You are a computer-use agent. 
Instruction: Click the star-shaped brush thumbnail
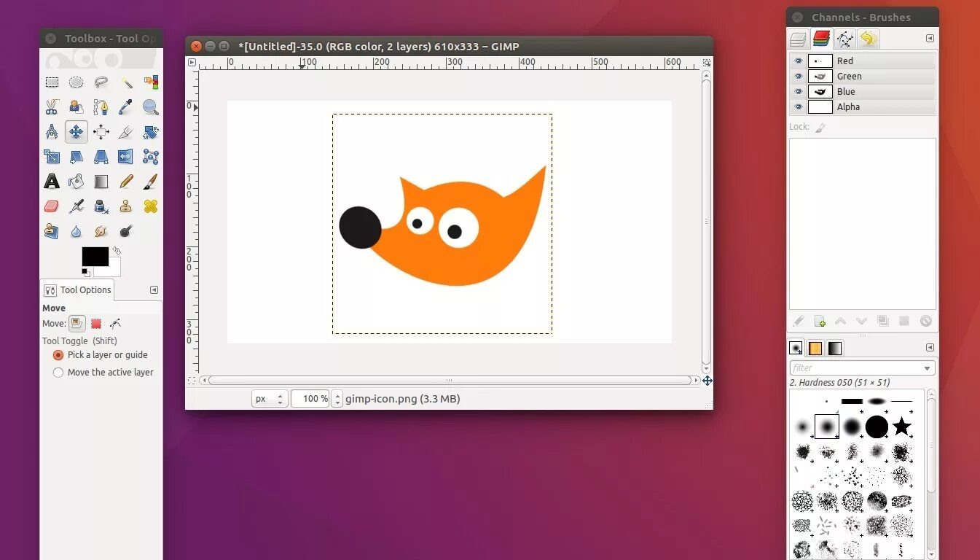point(902,427)
